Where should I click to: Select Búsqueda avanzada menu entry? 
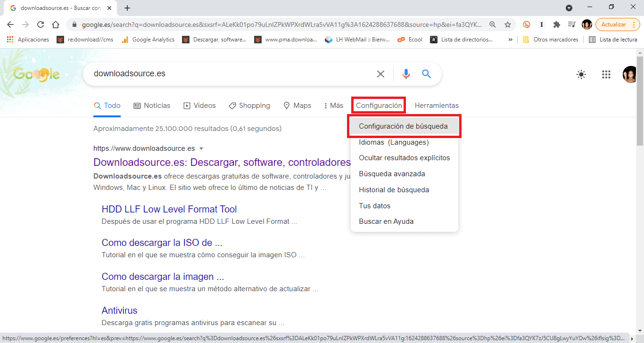404,174
